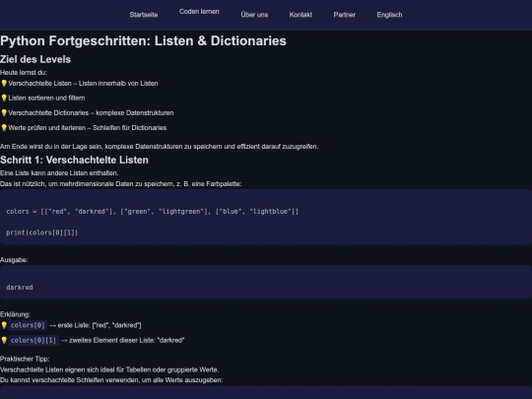Click the colors list definition code line
Screen dimensions: 532x399
pyautogui.click(x=152, y=212)
